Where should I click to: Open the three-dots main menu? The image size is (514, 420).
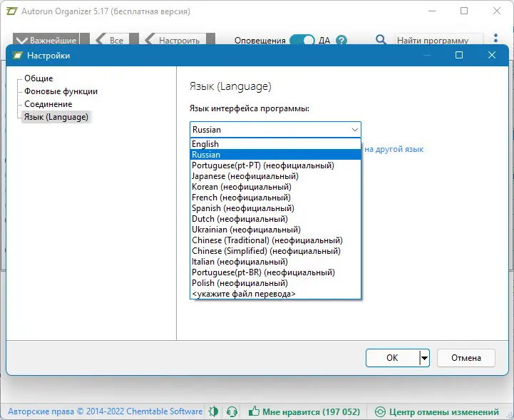coord(495,39)
